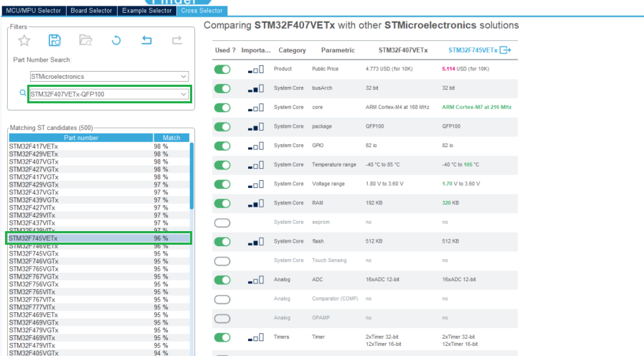Select STM32F407VGTx in candidates list
This screenshot has height=356, width=644.
click(98, 161)
